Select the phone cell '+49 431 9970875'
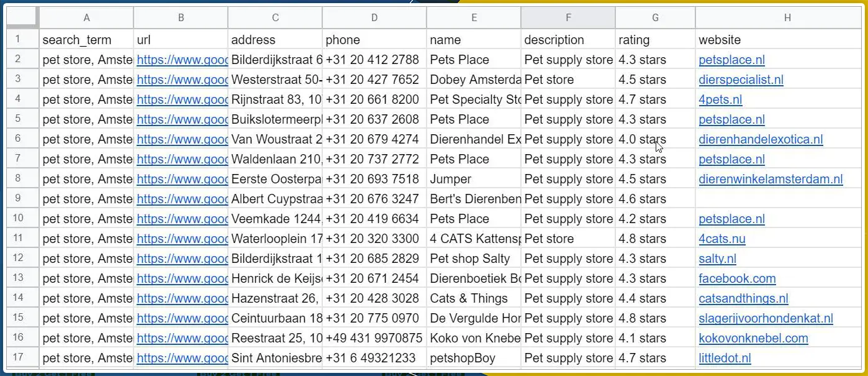This screenshot has height=376, width=868. [x=374, y=338]
